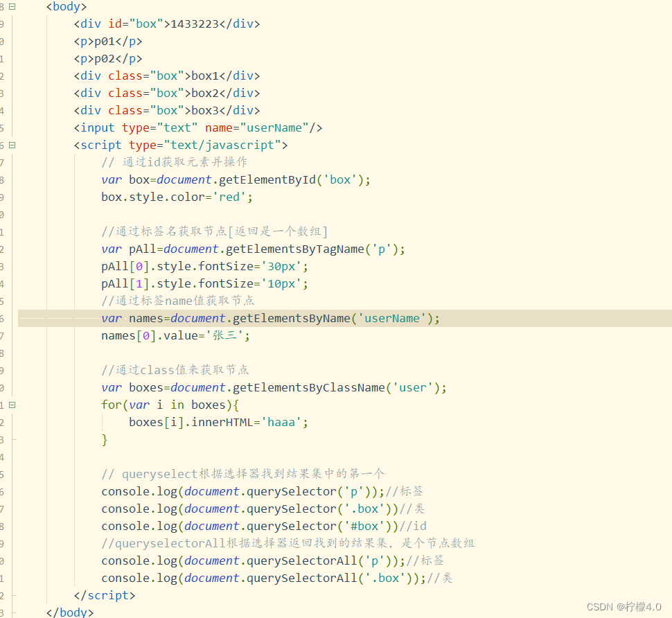
Task: Click the closing brace of the for loop
Action: pyautogui.click(x=105, y=440)
